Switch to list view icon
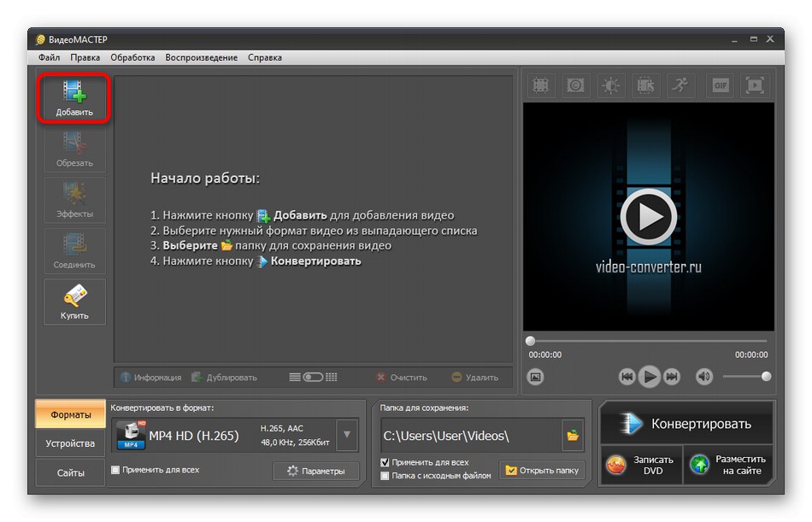Screen dimensions: 812x522 pyautogui.click(x=295, y=377)
